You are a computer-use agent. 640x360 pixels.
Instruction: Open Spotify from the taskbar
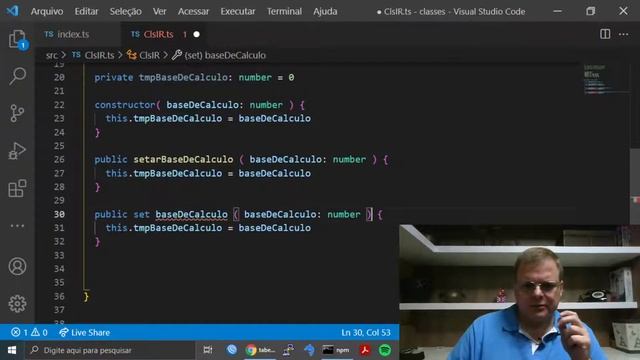(x=384, y=350)
